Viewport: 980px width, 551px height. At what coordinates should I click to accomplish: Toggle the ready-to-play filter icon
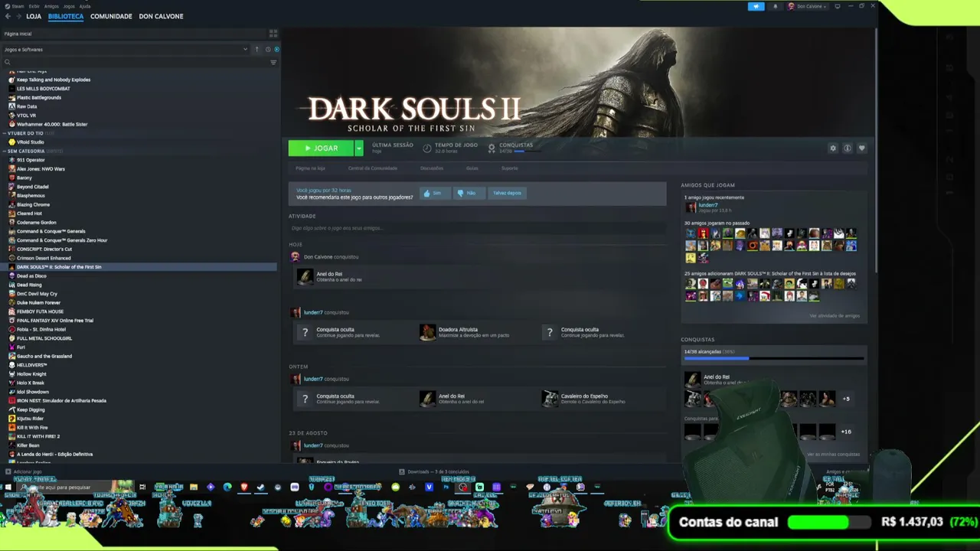tap(276, 50)
